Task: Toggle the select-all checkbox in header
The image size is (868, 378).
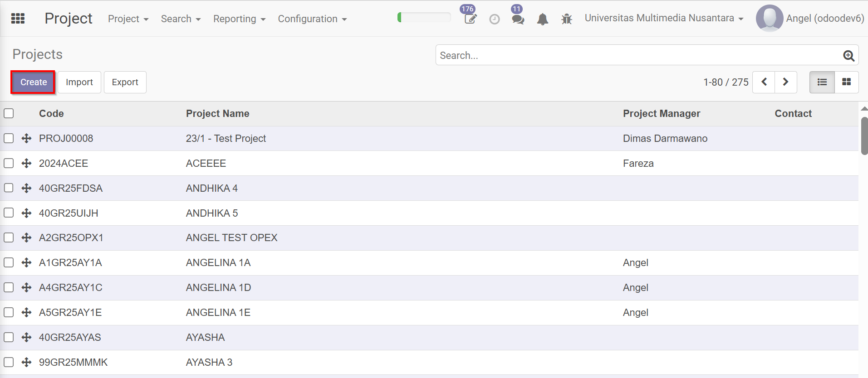Action: (9, 113)
